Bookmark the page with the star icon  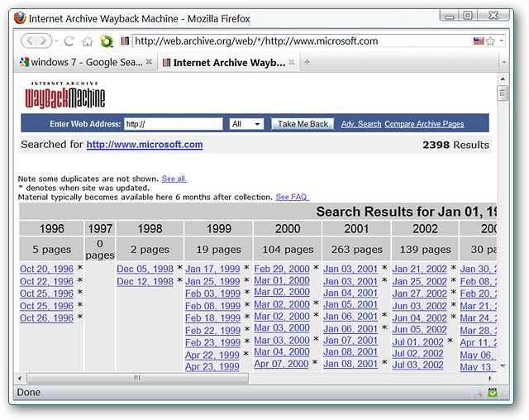pyautogui.click(x=490, y=41)
